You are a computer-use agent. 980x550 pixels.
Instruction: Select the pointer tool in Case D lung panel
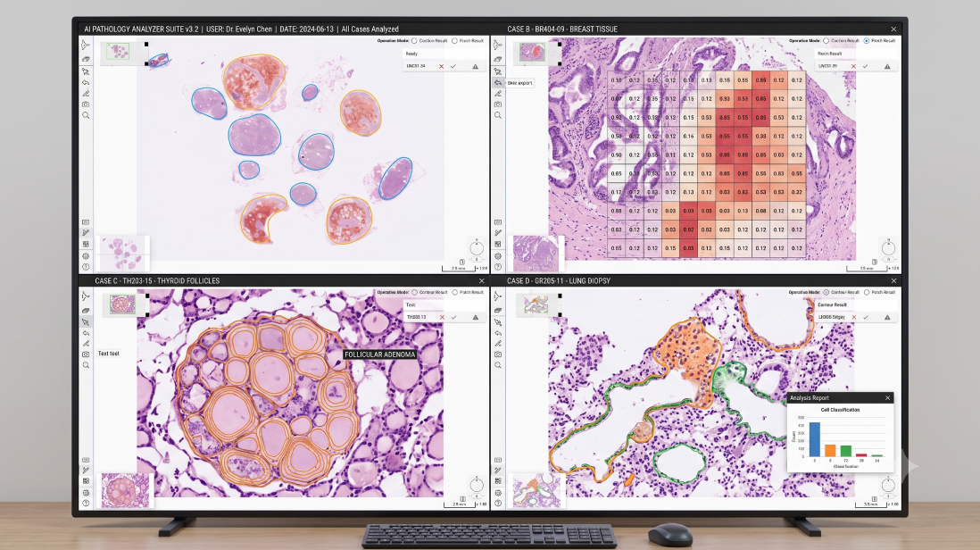498,296
